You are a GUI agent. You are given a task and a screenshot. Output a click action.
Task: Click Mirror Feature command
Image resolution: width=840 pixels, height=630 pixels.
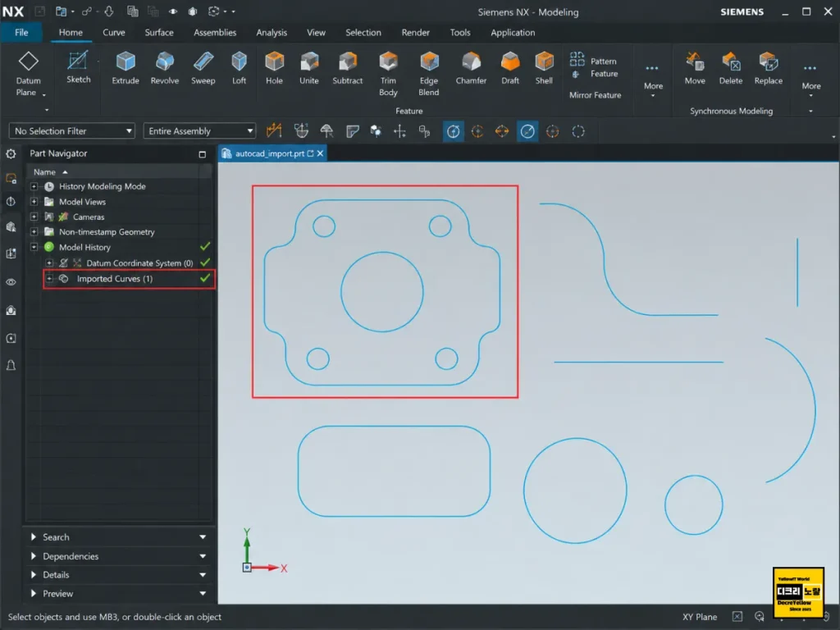(596, 95)
